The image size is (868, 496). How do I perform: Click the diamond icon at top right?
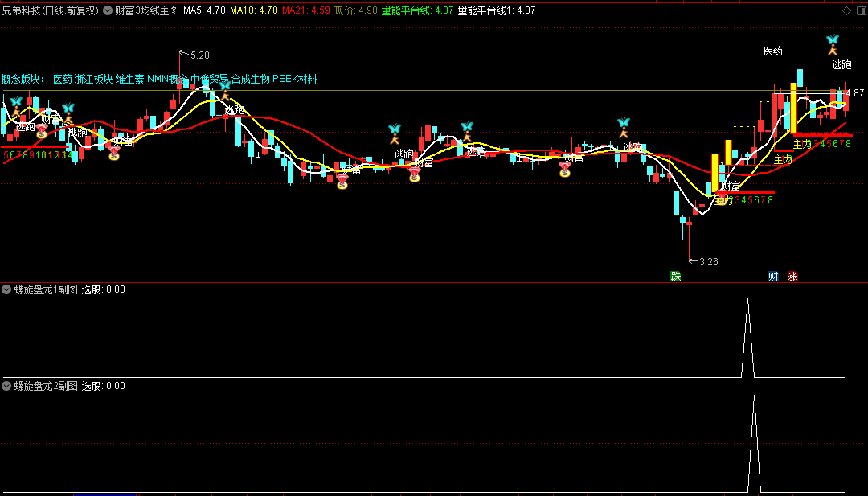[846, 10]
